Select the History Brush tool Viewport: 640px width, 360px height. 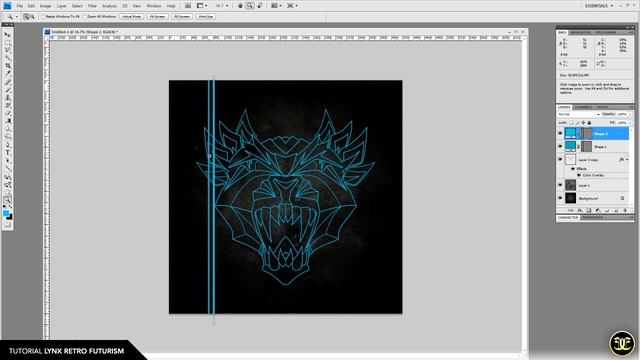point(7,105)
